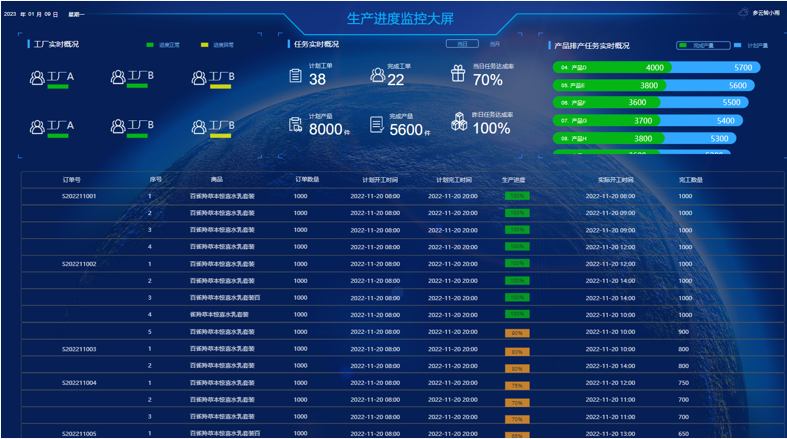Toggle the 完成产量 green legend
The height and width of the screenshot is (439, 787).
696,45
